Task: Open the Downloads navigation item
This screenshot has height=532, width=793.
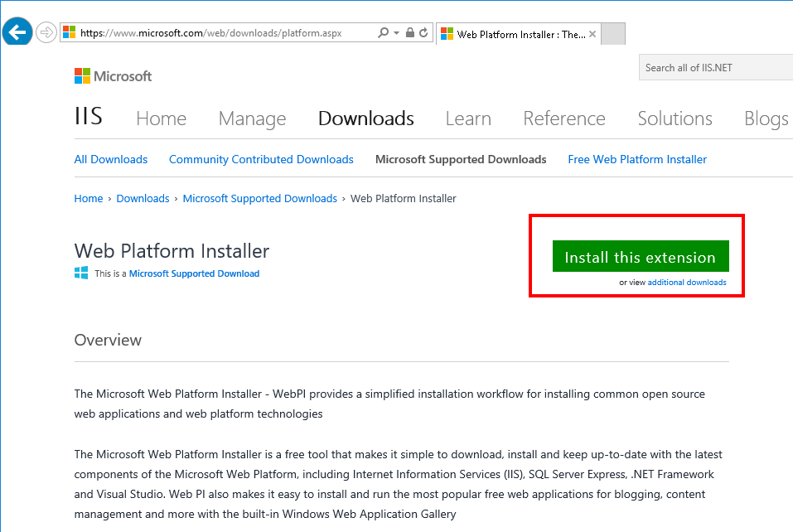Action: pyautogui.click(x=366, y=118)
